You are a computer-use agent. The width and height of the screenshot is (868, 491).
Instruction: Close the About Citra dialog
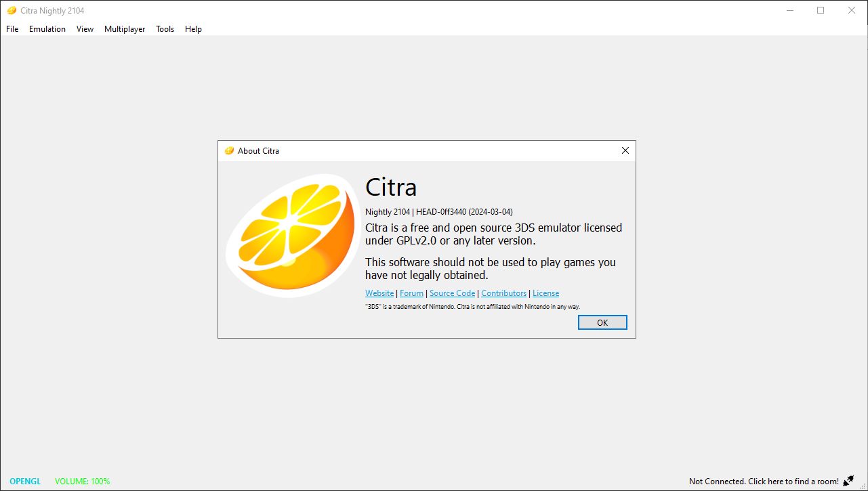[x=625, y=151]
